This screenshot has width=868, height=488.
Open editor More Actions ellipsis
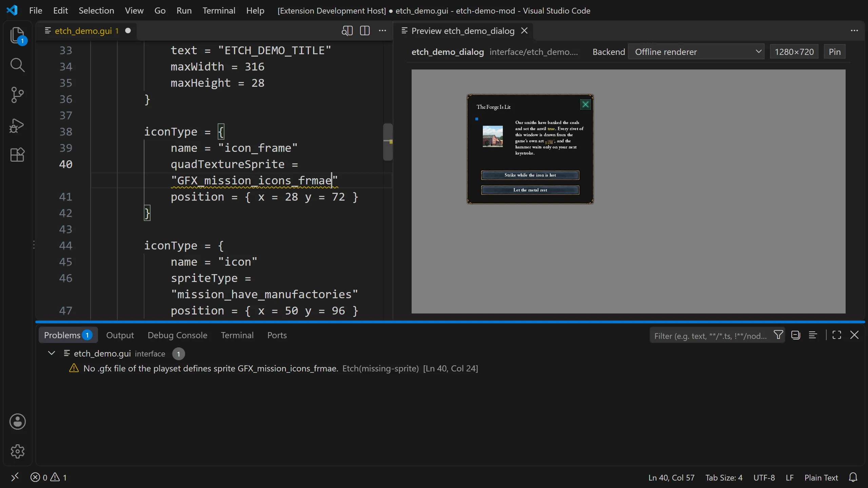pyautogui.click(x=382, y=31)
